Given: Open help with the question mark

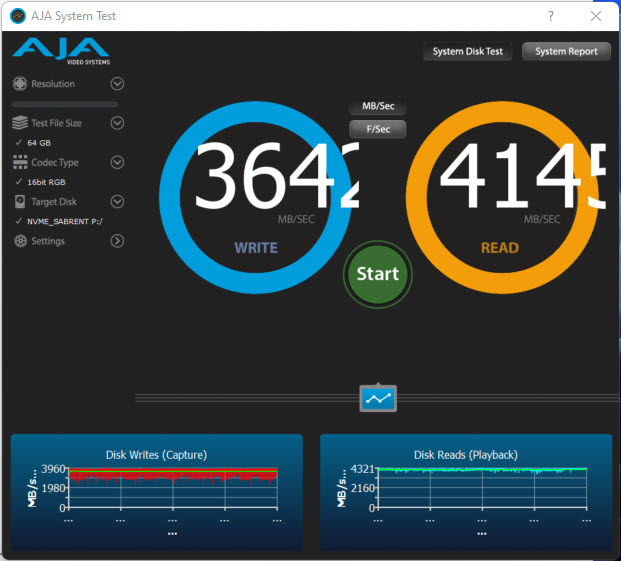Looking at the screenshot, I should (551, 16).
